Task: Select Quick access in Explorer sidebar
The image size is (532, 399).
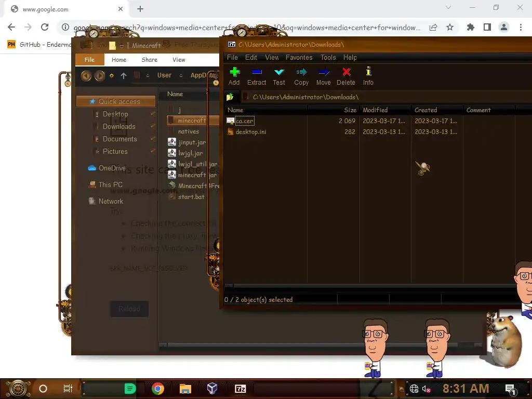Action: [x=116, y=101]
